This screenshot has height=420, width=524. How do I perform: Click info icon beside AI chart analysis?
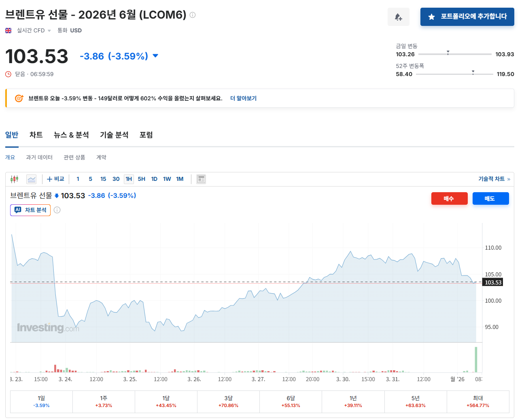tap(57, 210)
